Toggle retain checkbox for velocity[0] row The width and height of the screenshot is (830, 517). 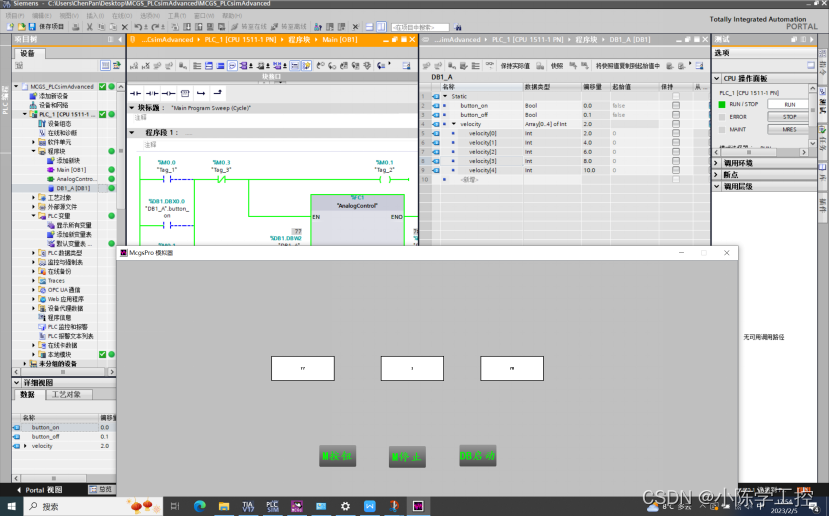675,133
